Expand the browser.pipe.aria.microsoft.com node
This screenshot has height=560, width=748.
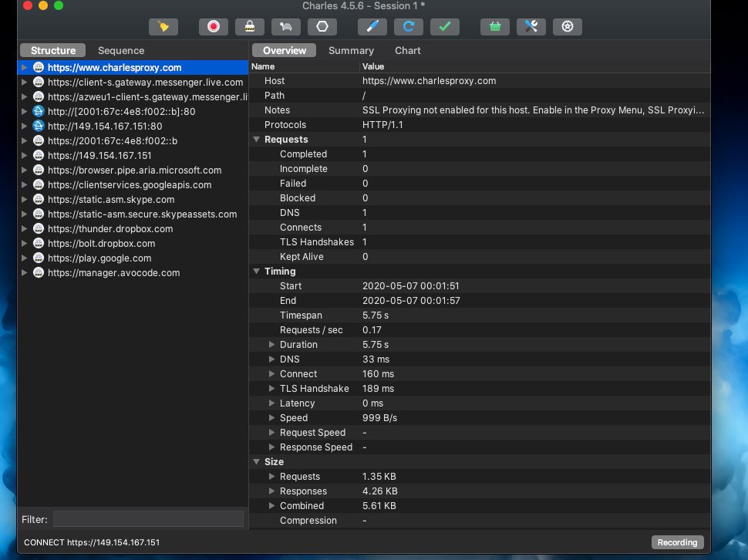pos(24,170)
